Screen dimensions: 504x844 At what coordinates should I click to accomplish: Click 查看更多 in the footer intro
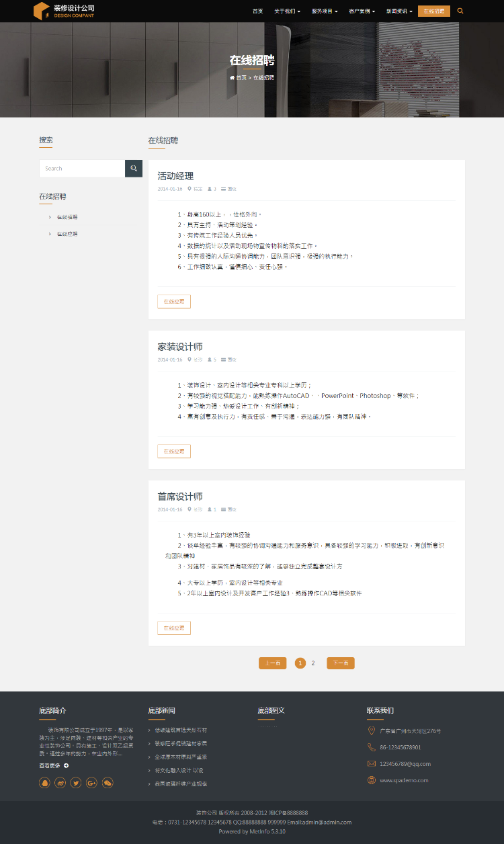[x=50, y=765]
